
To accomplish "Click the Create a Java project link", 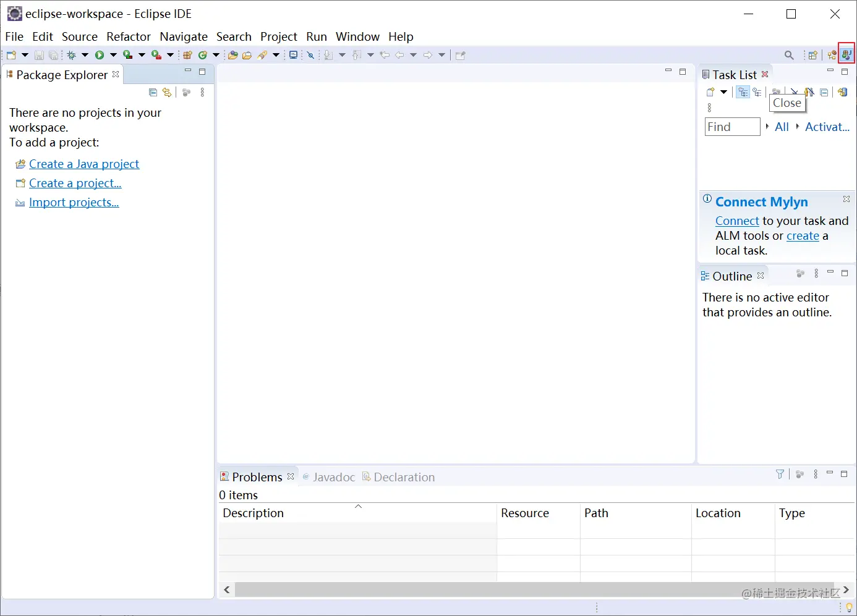I will [x=84, y=164].
